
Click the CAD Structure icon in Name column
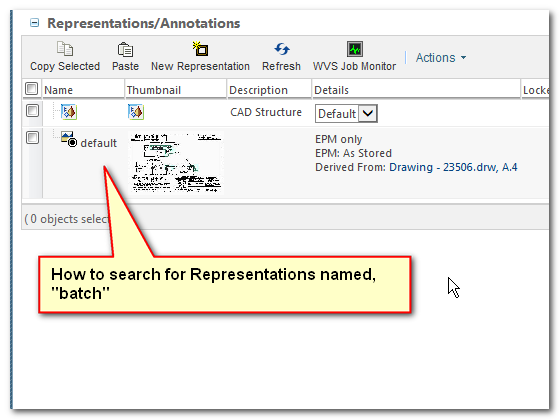pos(69,112)
